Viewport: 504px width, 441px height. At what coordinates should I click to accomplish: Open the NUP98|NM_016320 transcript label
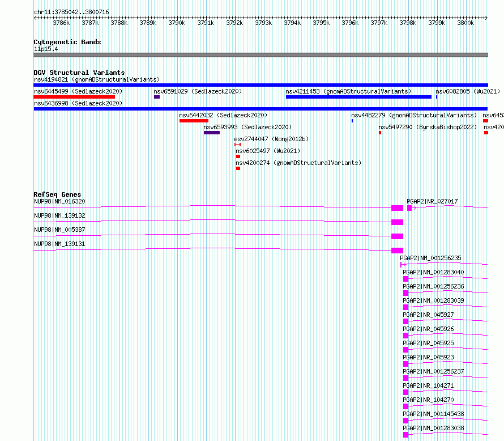(59, 201)
